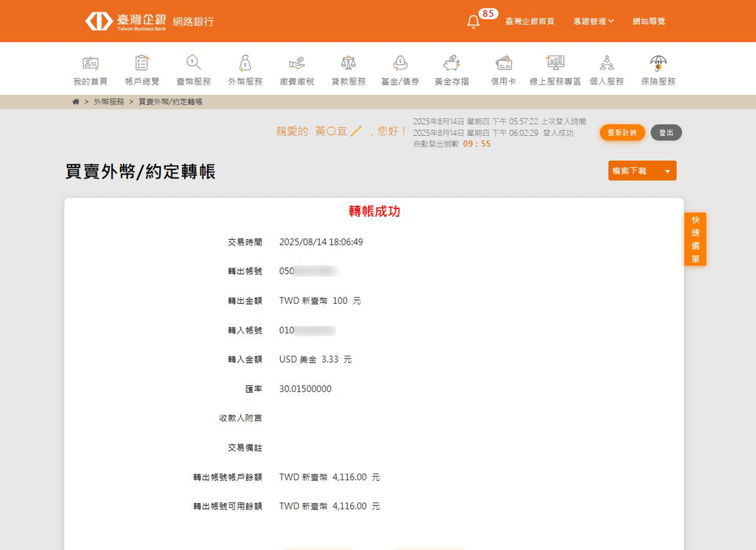
Task: Select 臺幣服務 icon in navigation bar
Action: click(x=193, y=63)
